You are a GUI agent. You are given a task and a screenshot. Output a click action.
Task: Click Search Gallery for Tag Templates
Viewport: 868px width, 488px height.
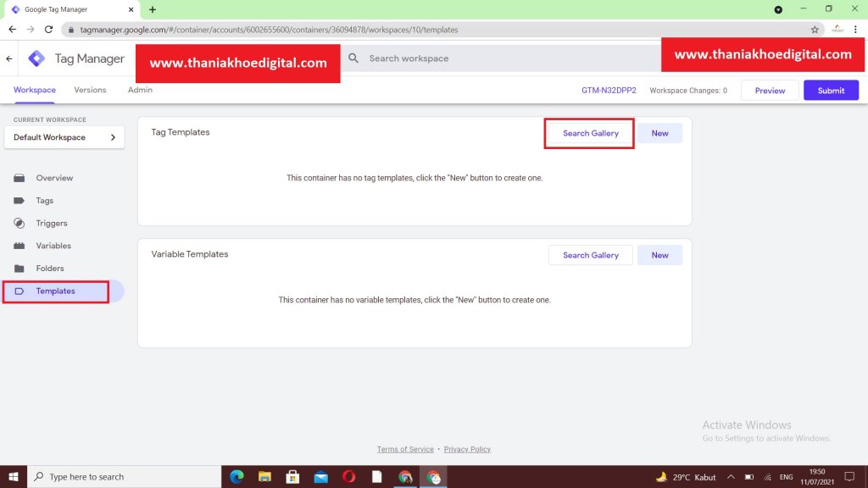tap(590, 134)
